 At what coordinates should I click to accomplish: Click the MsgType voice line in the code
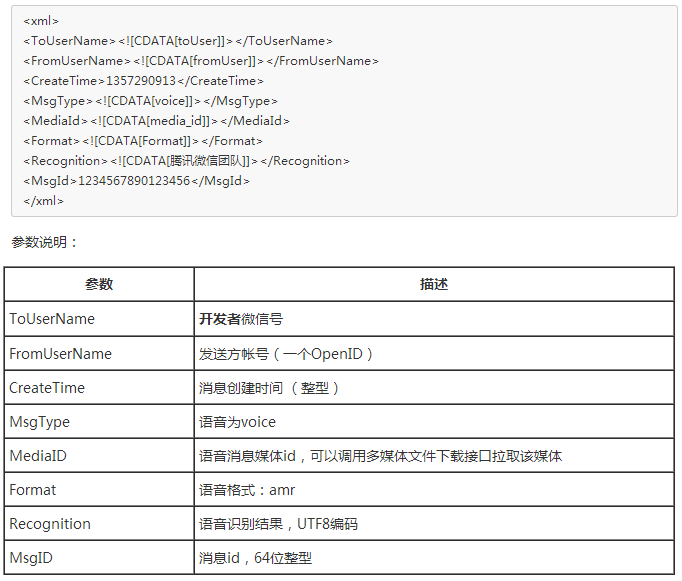(150, 101)
